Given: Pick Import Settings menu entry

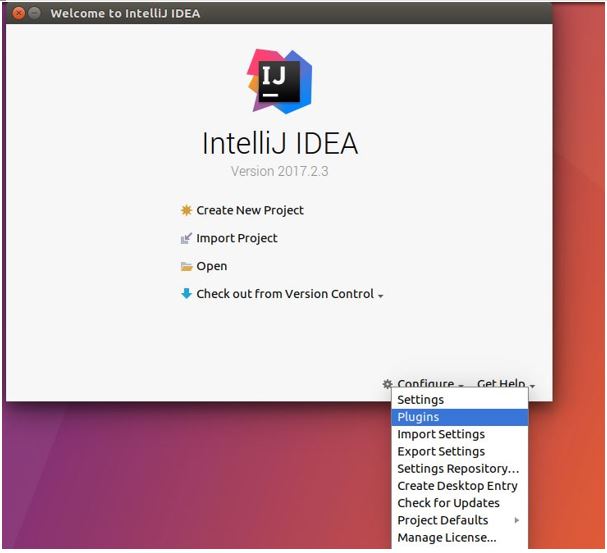Looking at the screenshot, I should 460,434.
